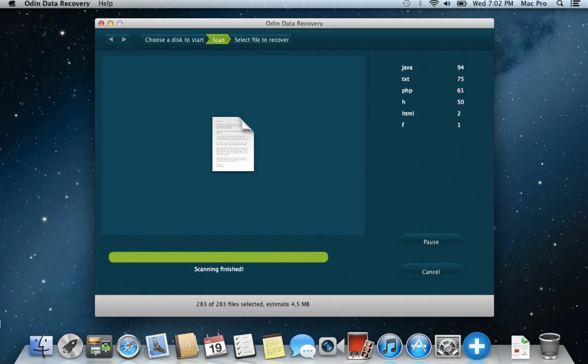Select the php file type row

(x=433, y=91)
